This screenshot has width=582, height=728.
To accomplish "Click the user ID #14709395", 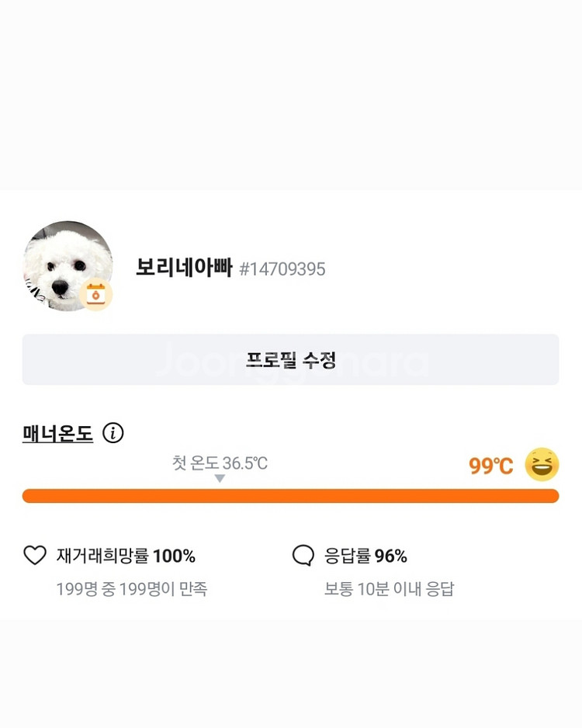I will (x=282, y=269).
